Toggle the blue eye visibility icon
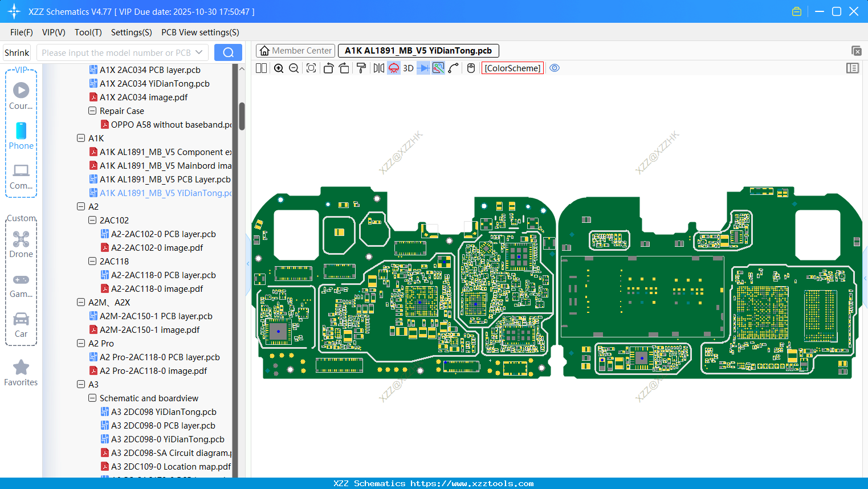Viewport: 868px width, 489px height. (x=555, y=68)
